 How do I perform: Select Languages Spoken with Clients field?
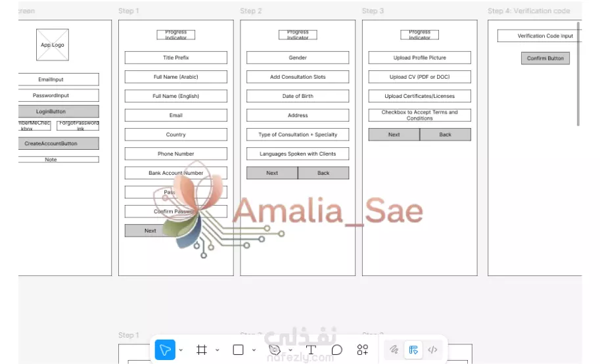(298, 154)
